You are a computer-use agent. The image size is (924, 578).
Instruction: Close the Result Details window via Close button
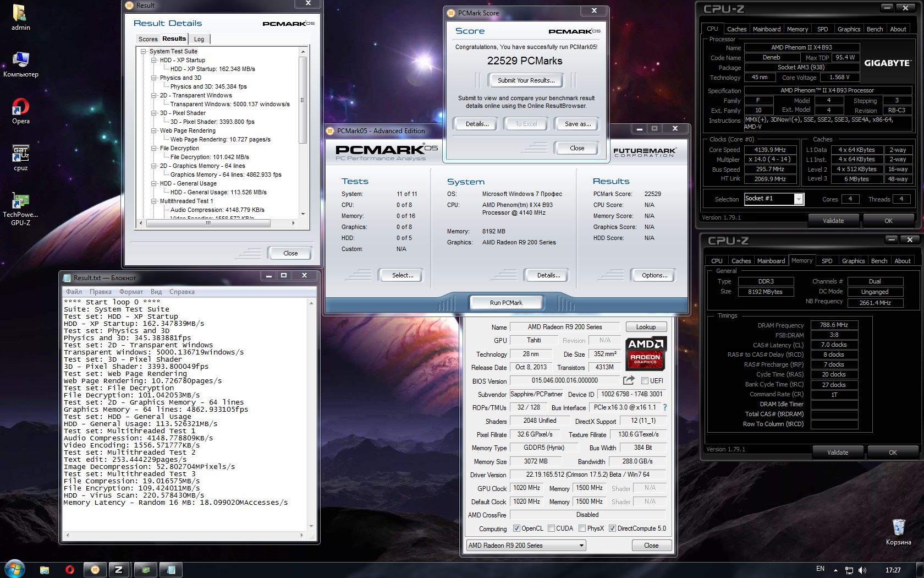click(x=290, y=253)
